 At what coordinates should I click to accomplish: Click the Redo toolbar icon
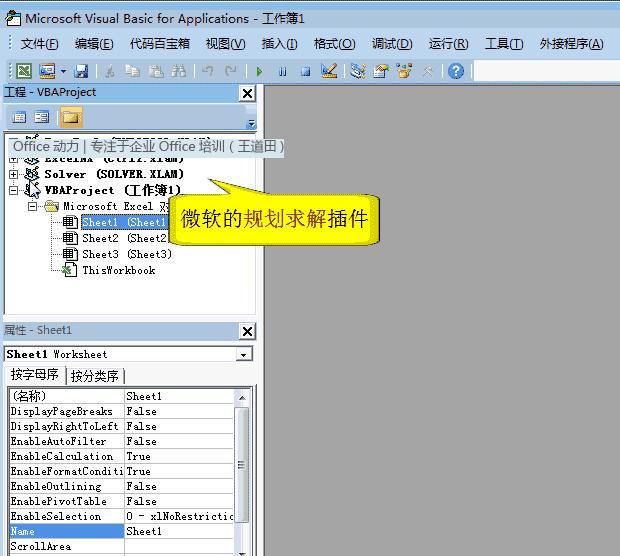pos(231,72)
